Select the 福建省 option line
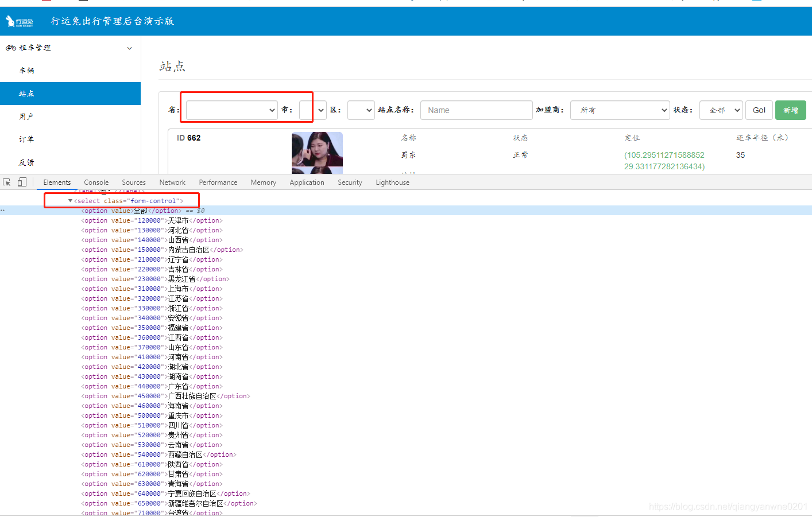This screenshot has width=812, height=517. coord(152,328)
